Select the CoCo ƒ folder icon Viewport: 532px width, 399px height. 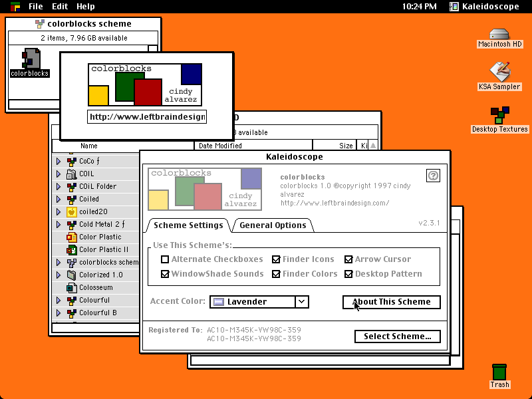tap(71, 161)
